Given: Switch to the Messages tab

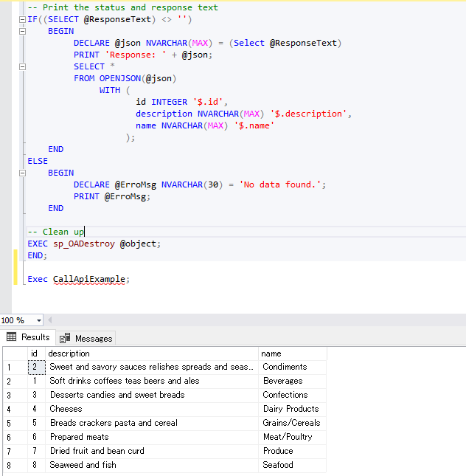Looking at the screenshot, I should coord(86,338).
